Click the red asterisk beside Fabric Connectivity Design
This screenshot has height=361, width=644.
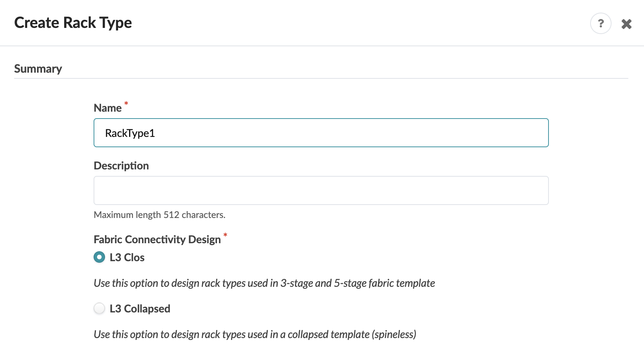225,235
